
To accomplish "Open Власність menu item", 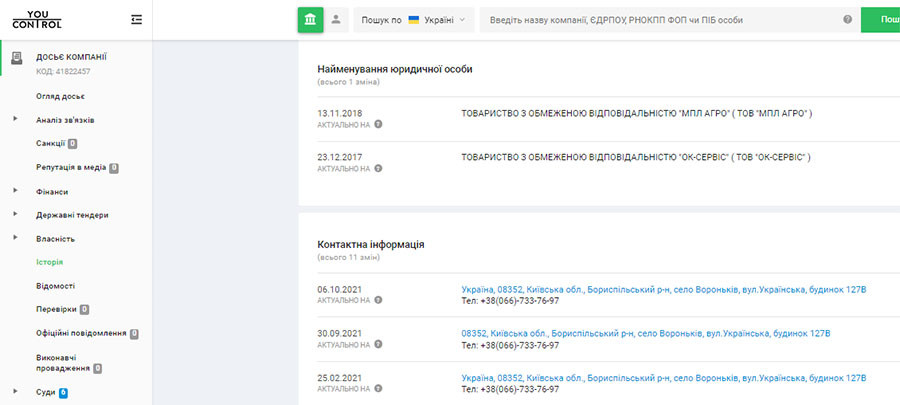I will 55,239.
